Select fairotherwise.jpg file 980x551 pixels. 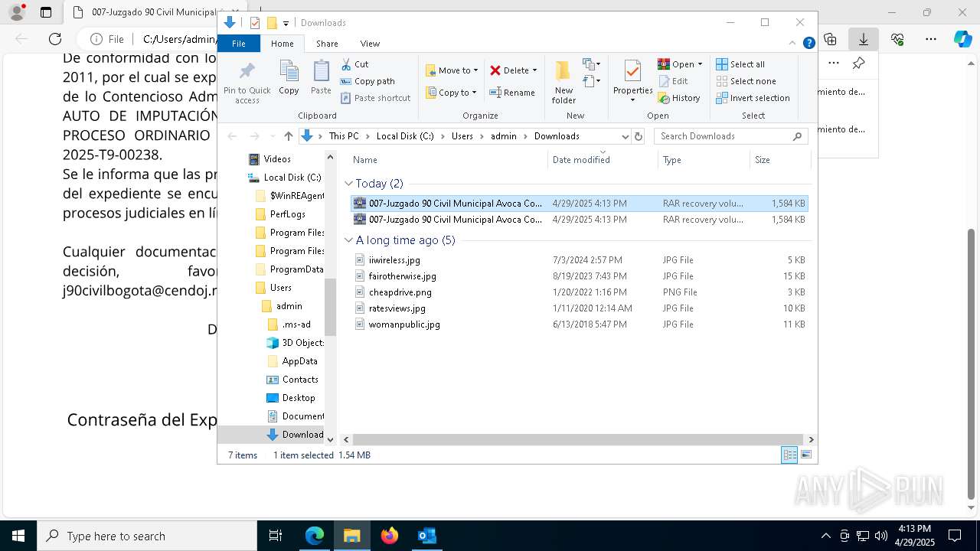pos(579,276)
